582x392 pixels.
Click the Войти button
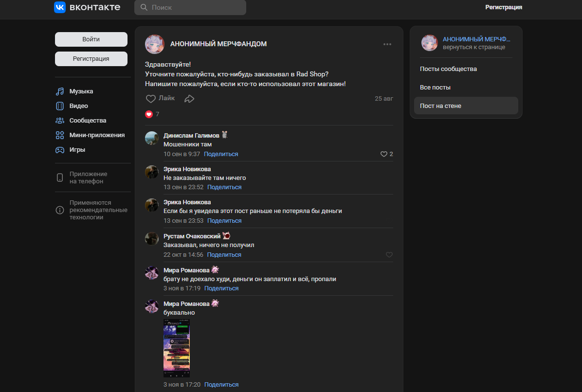pyautogui.click(x=91, y=39)
